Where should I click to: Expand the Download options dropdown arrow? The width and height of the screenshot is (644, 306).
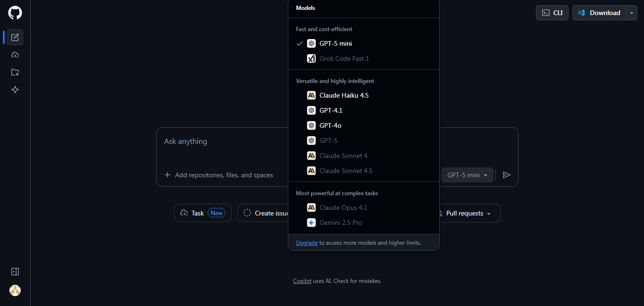tap(631, 13)
